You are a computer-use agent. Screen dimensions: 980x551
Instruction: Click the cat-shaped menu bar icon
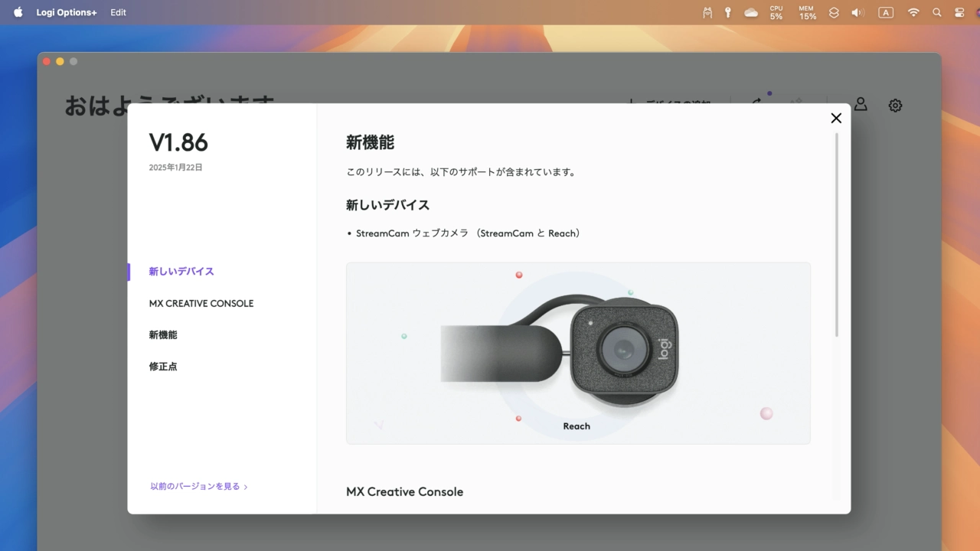click(x=707, y=12)
